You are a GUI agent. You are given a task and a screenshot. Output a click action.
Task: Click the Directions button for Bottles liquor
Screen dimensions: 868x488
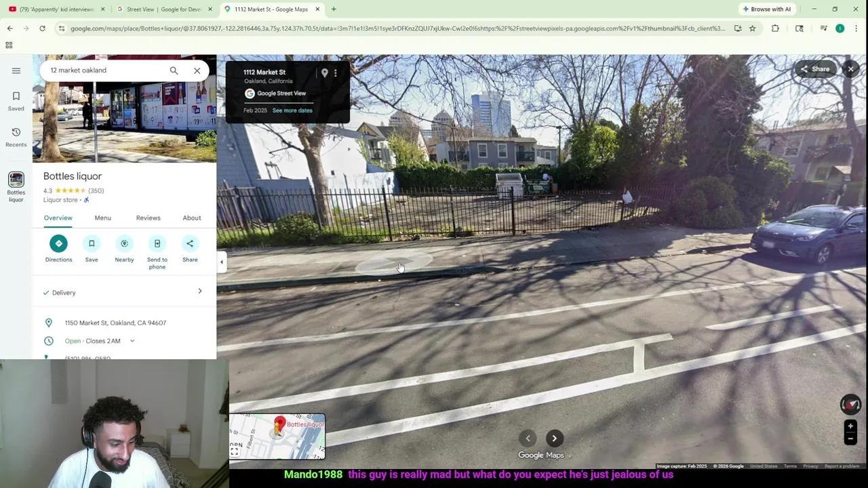point(58,249)
